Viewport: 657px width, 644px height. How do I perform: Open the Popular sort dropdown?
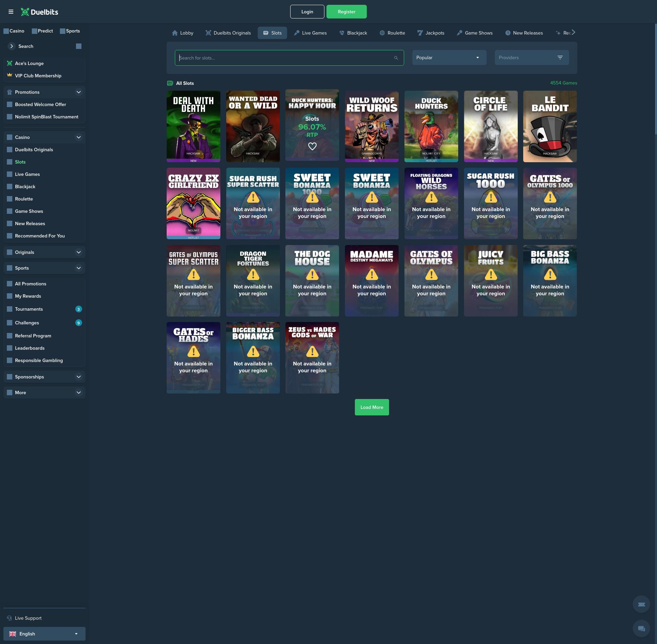point(449,57)
